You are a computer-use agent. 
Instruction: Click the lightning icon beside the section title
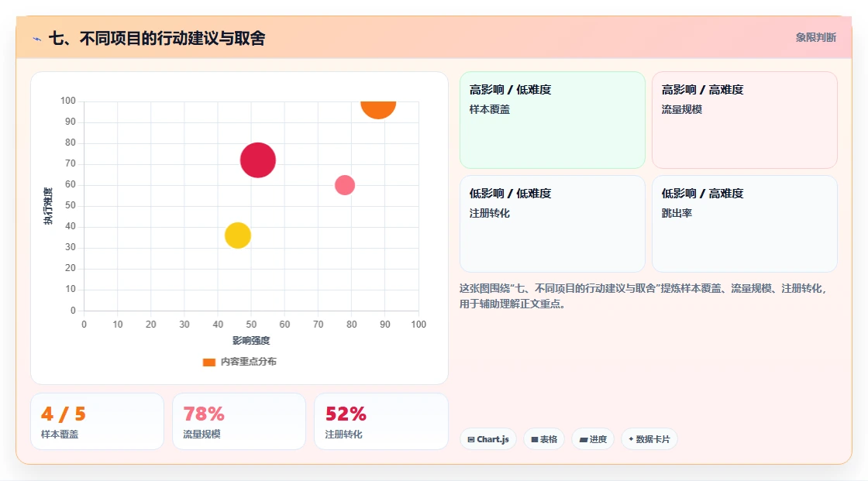(x=37, y=39)
